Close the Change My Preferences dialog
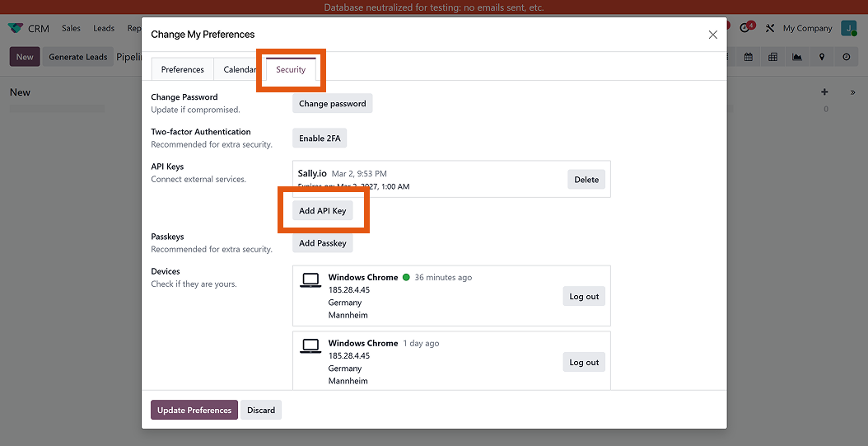 click(x=713, y=35)
